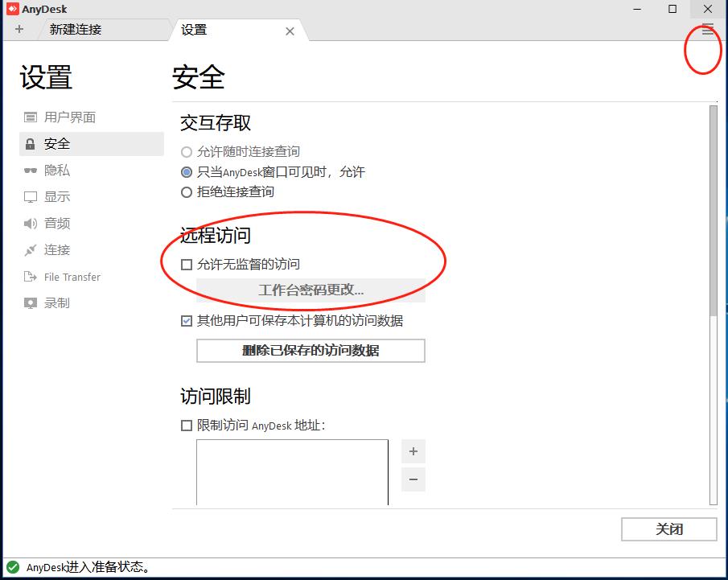Viewport: 728px width, 580px height.
Task: Click 删除已保存的访问数据 button
Action: pos(311,350)
